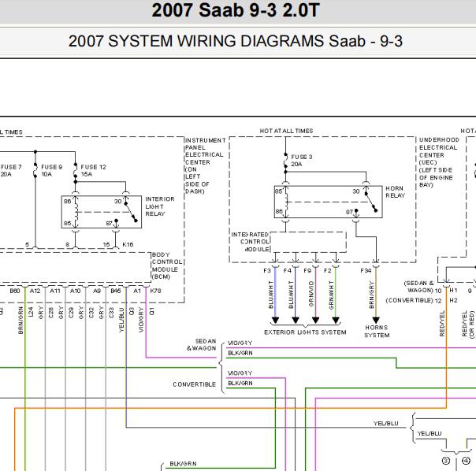Screen dimensions: 476x471
Task: Click the "C33" connector label
Action: tap(111, 312)
